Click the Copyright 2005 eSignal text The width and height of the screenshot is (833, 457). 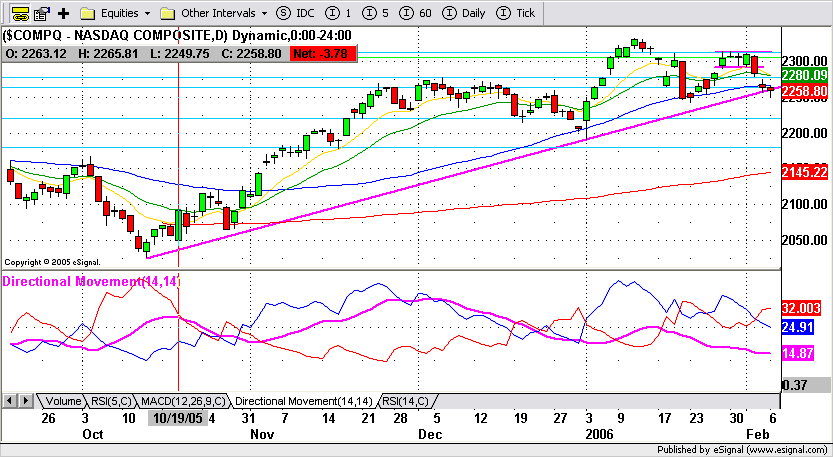(x=52, y=262)
